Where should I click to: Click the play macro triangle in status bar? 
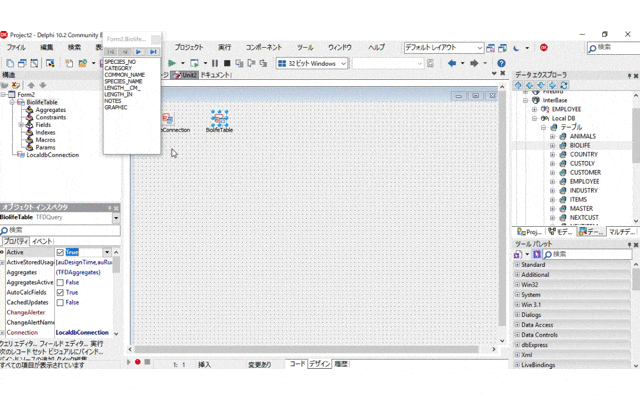(x=129, y=362)
